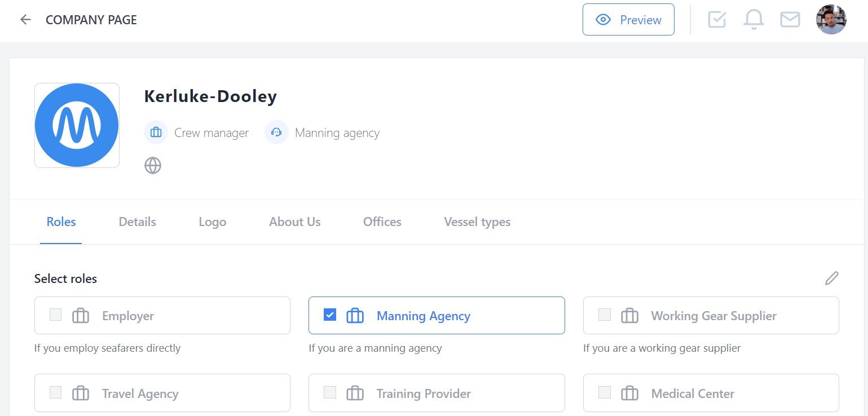
Task: Open the Vessel types tab
Action: [x=477, y=222]
